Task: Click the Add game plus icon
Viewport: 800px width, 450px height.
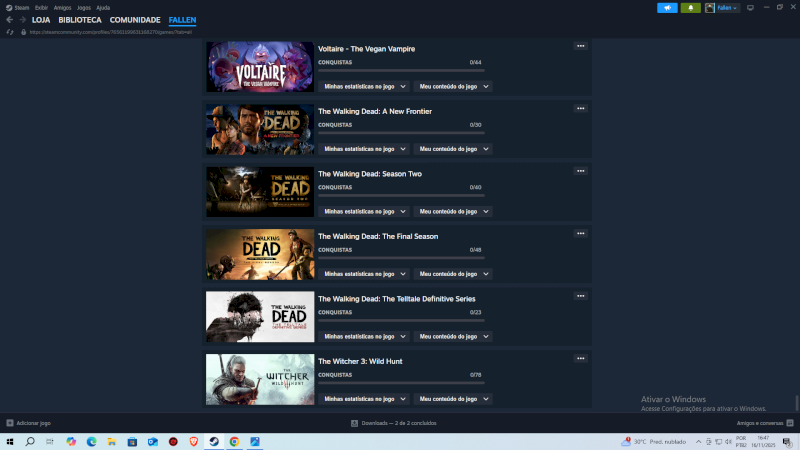Action: (10, 423)
